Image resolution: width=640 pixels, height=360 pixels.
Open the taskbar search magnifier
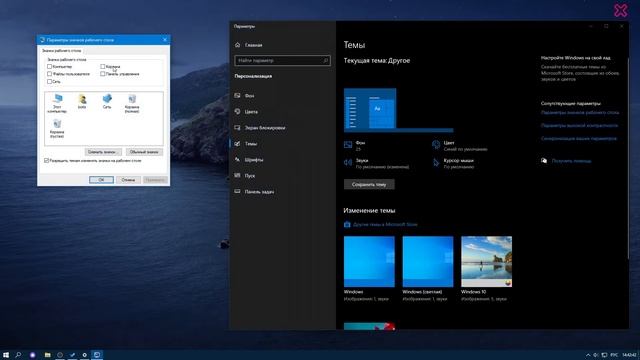18,355
